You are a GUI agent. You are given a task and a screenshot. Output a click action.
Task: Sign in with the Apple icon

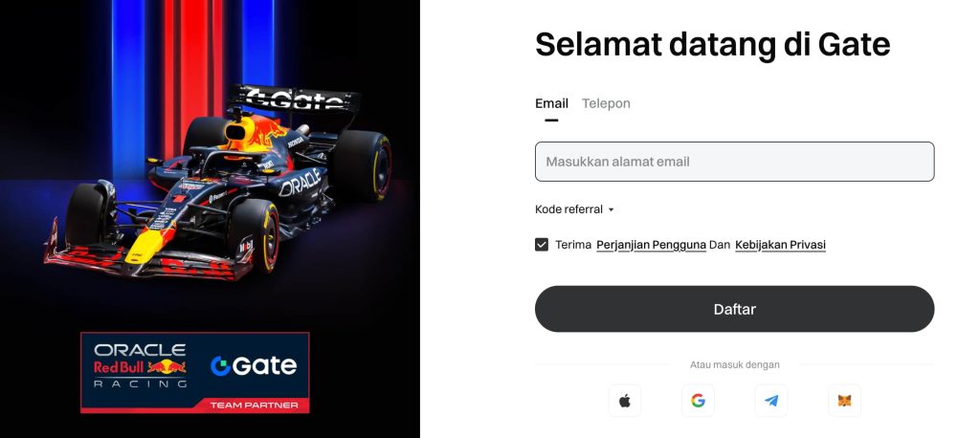(624, 401)
